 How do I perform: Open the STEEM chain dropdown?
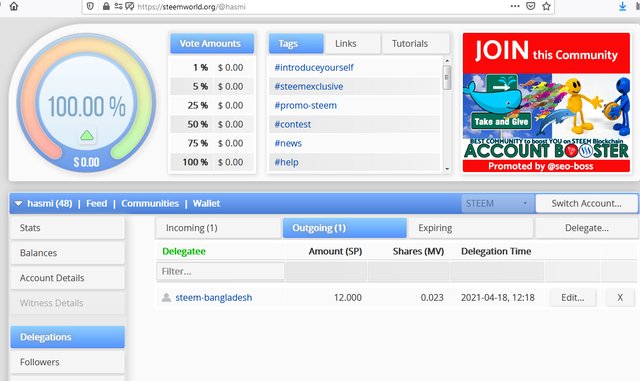pyautogui.click(x=497, y=203)
